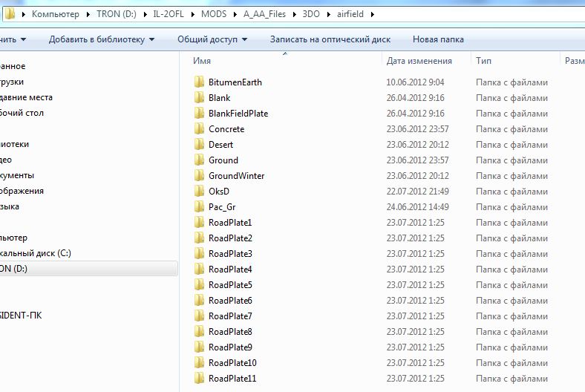Go to Компьютер in breadcrumb path
The image size is (585, 392).
(55, 14)
